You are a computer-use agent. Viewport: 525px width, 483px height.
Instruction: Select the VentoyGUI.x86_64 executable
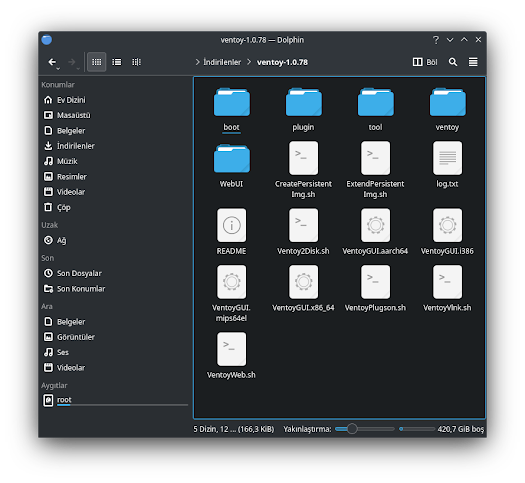[x=303, y=289]
